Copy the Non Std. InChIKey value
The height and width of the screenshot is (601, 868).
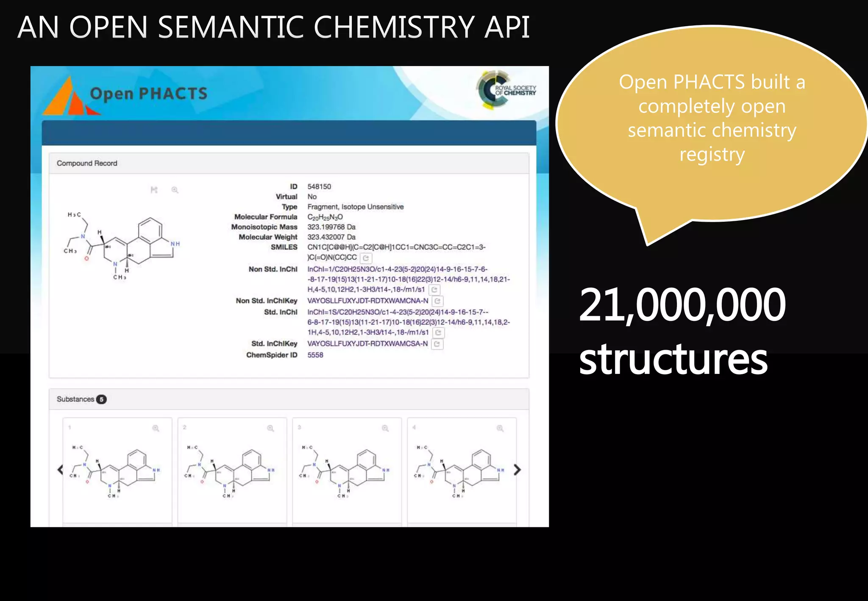(x=438, y=301)
